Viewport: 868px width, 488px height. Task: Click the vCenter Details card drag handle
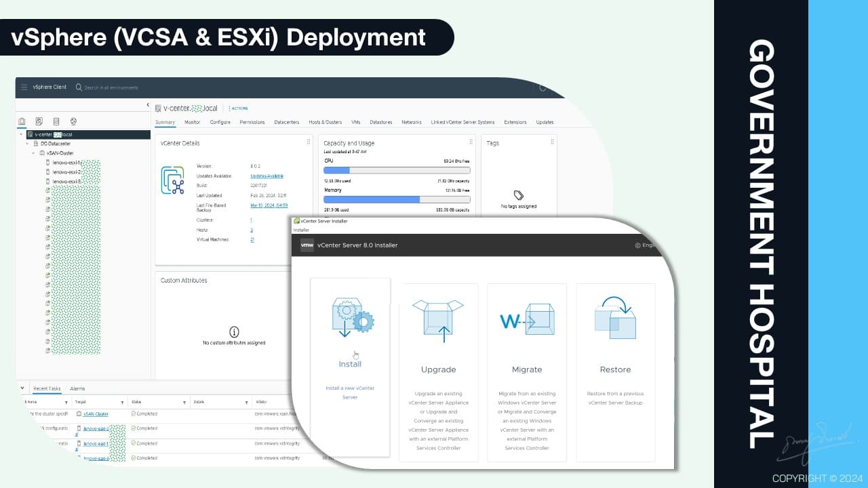coord(309,142)
